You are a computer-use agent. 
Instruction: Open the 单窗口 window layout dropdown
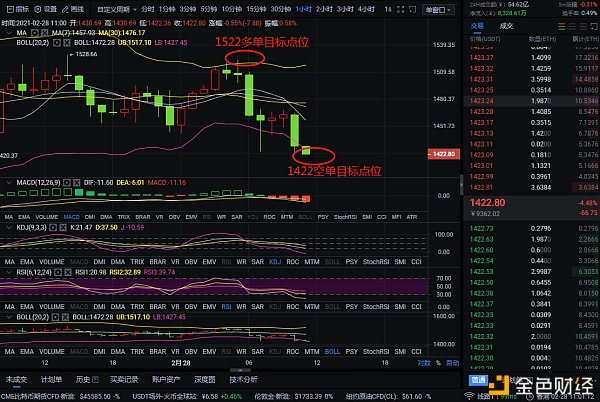tap(438, 10)
